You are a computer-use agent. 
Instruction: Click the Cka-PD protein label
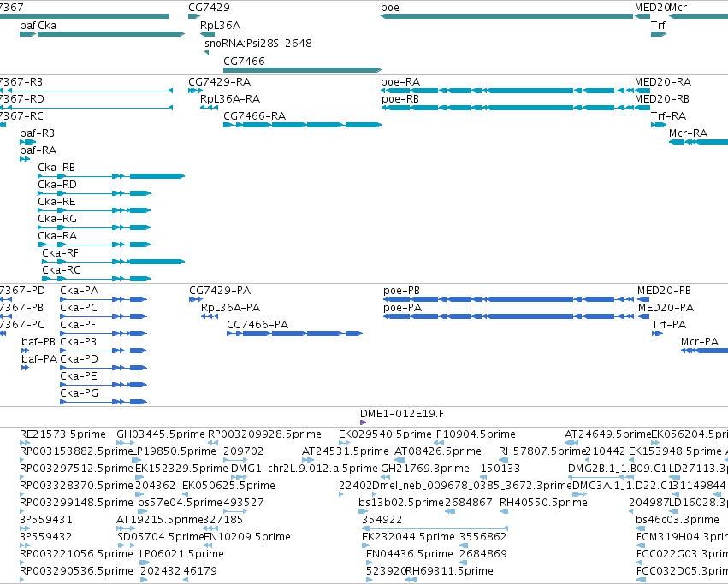pyautogui.click(x=80, y=359)
